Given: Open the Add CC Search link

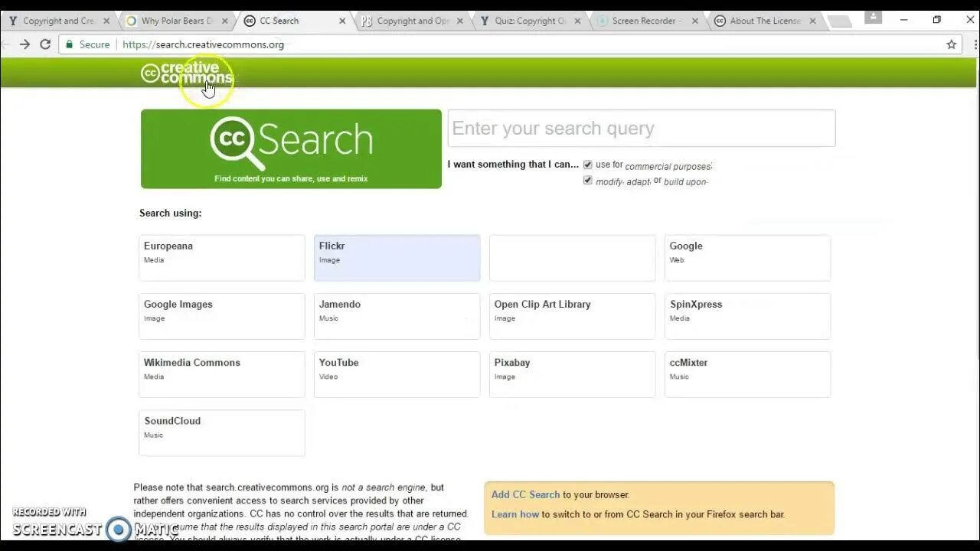Looking at the screenshot, I should [526, 494].
